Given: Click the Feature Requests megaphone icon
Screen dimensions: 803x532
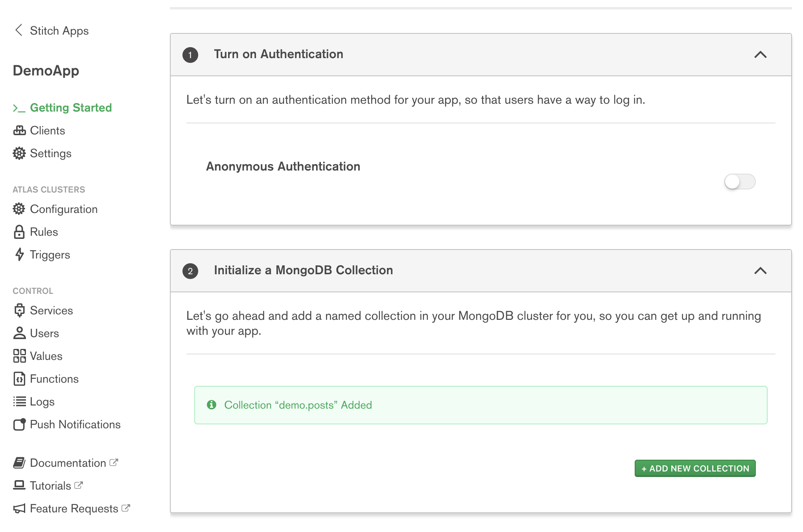Looking at the screenshot, I should (x=19, y=508).
